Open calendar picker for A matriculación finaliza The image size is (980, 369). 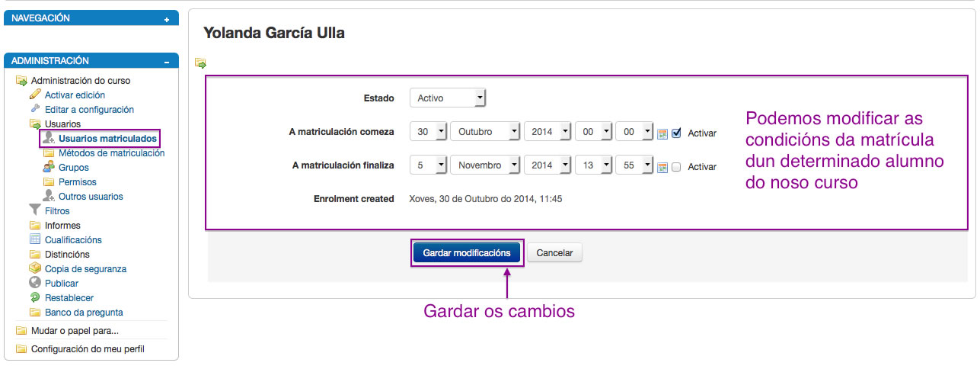[x=662, y=167]
